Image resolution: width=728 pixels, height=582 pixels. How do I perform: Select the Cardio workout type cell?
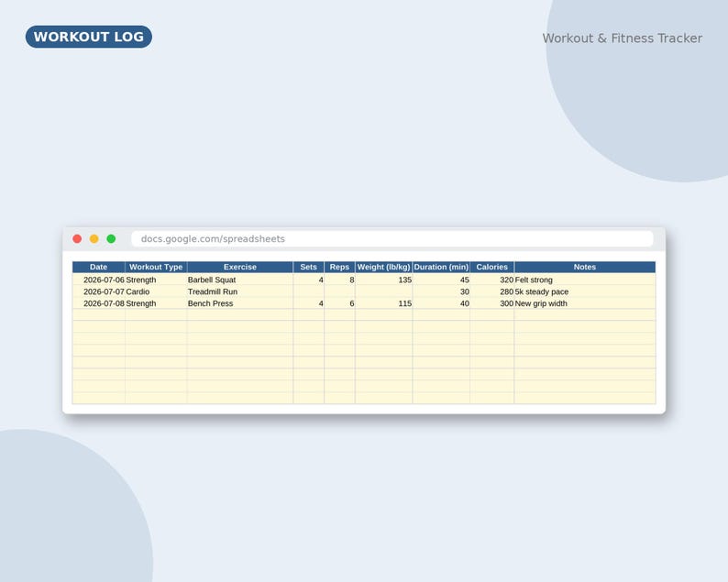click(156, 291)
